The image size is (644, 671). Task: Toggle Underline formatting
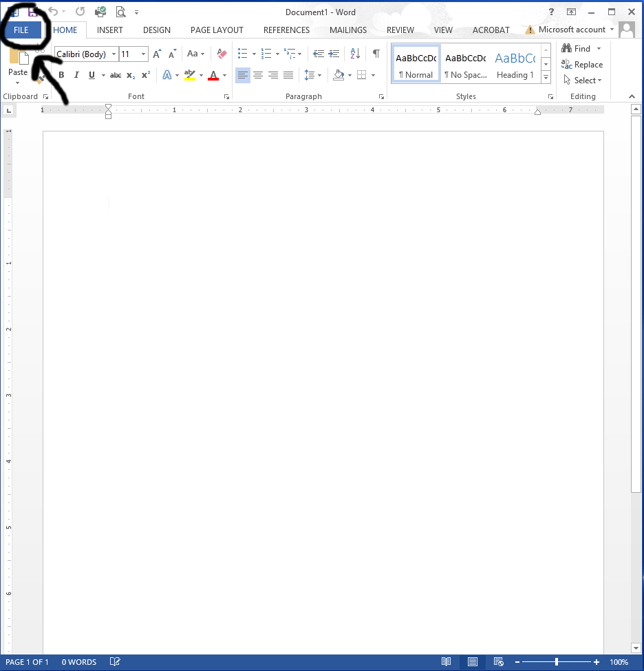click(x=92, y=75)
